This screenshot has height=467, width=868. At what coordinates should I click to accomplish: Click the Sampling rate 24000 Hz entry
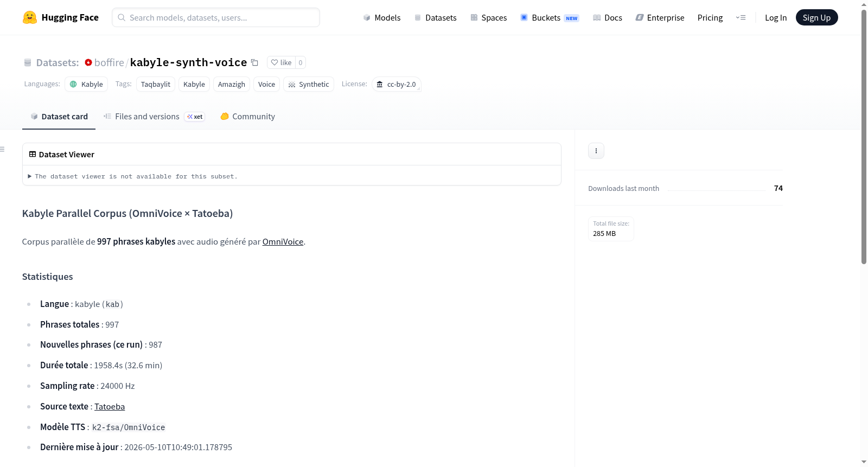(87, 386)
